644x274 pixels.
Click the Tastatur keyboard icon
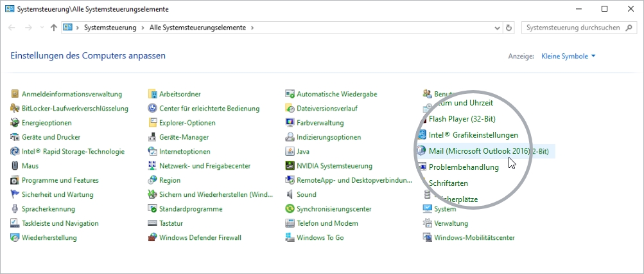click(152, 223)
